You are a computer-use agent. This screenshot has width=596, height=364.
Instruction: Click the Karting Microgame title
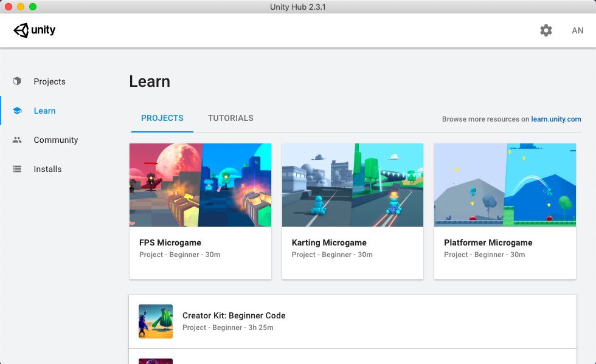coord(329,242)
